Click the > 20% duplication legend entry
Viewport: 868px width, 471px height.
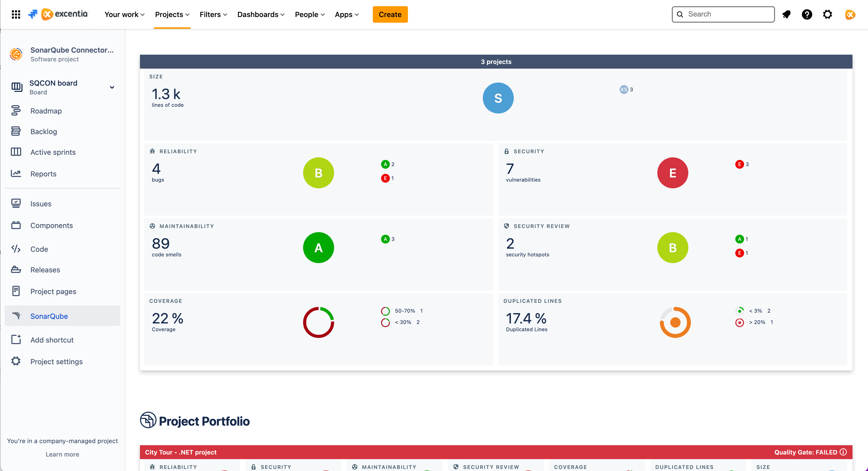754,322
